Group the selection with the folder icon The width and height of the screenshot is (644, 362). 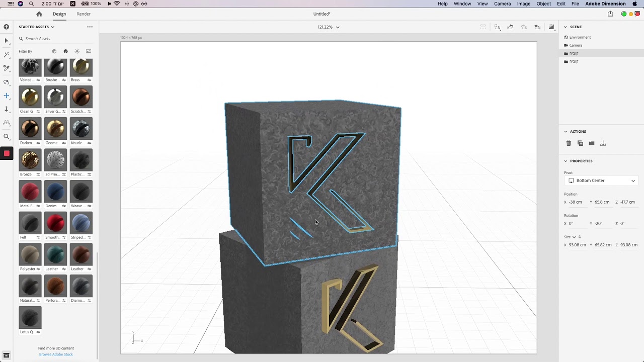(592, 143)
